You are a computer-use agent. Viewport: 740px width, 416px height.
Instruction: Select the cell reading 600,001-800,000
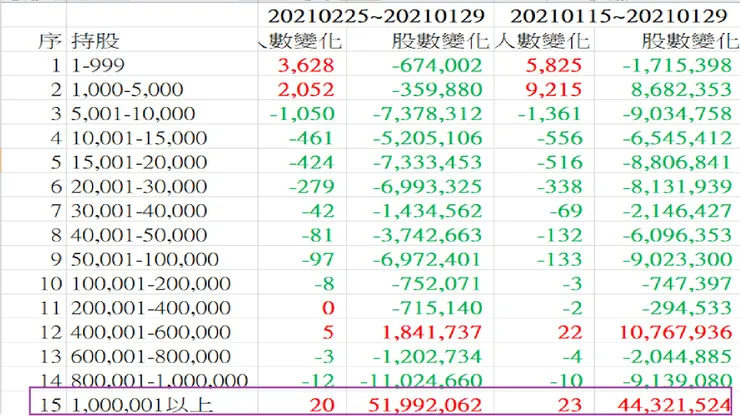tap(151, 357)
